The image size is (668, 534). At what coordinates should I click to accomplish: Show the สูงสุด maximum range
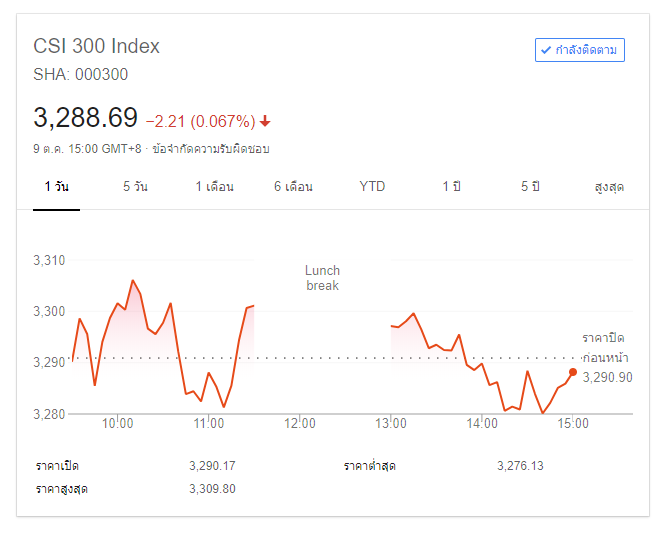coord(609,187)
